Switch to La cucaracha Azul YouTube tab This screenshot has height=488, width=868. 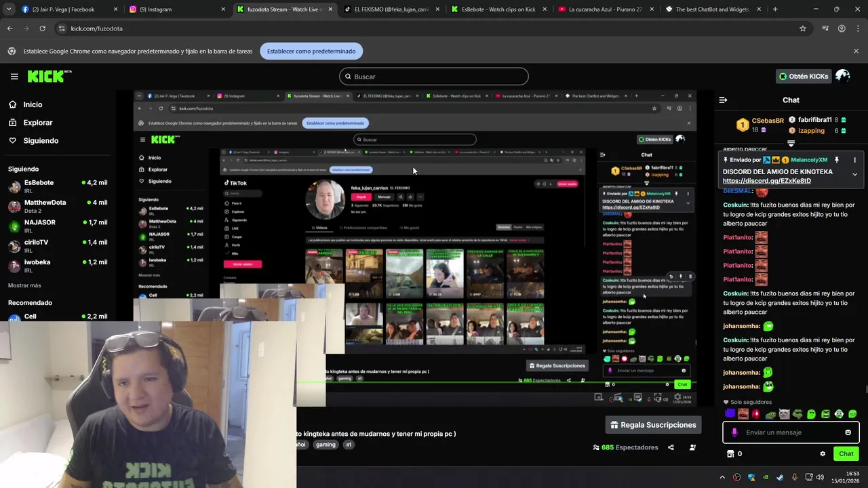pos(605,9)
